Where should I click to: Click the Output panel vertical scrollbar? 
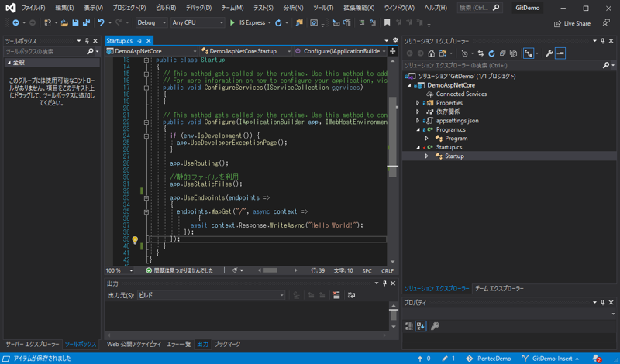[394, 316]
